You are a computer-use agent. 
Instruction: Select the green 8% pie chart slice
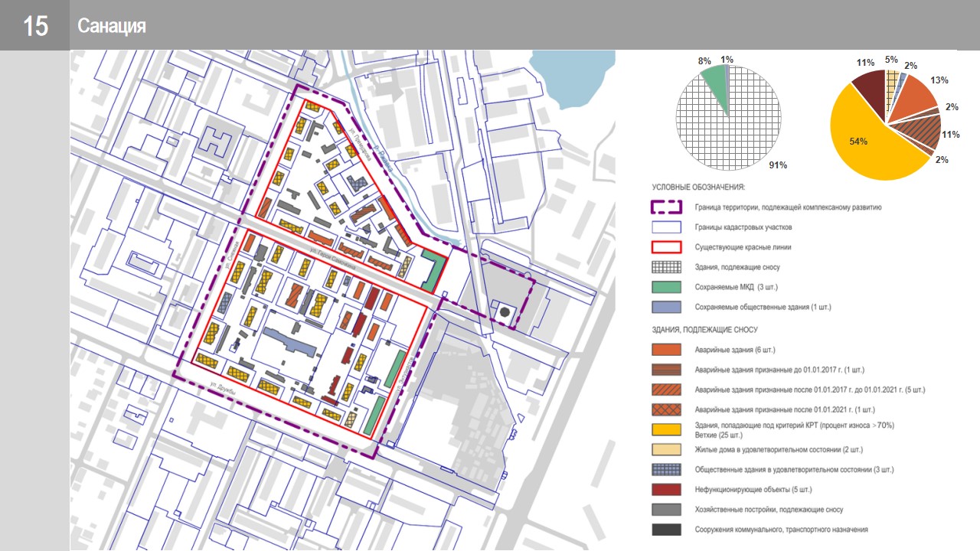[713, 75]
